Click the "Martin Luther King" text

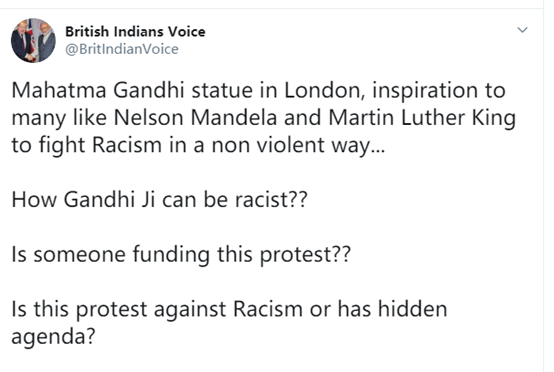click(x=422, y=118)
